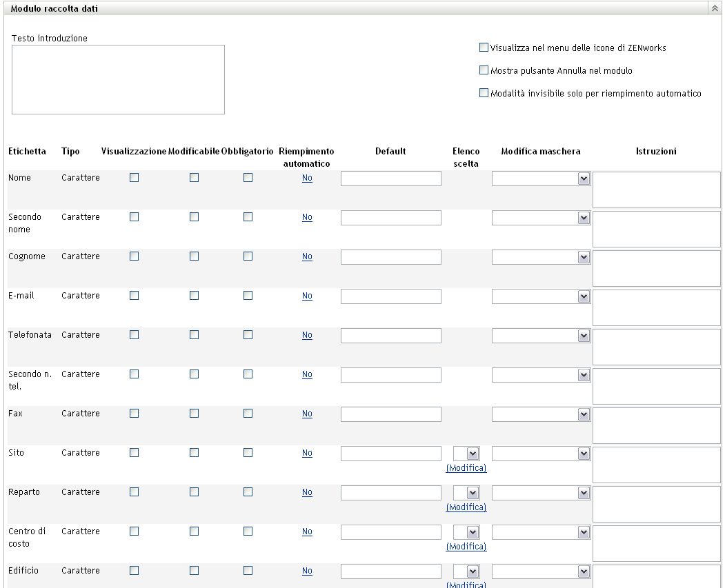Image resolution: width=725 pixels, height=588 pixels.
Task: Click Modifica link for Centro di costo
Action: [x=466, y=547]
